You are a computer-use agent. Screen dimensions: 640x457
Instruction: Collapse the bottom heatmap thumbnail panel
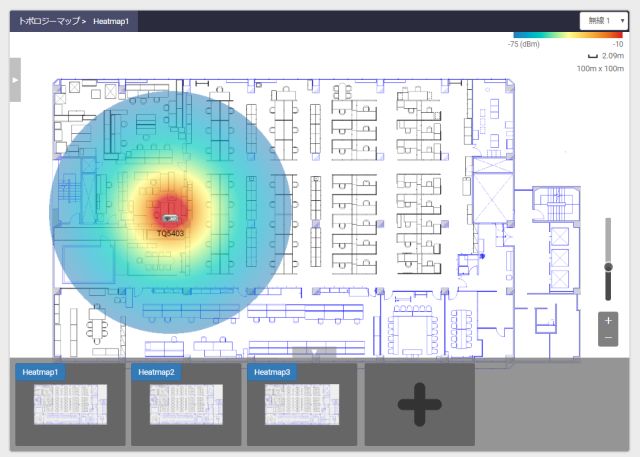click(314, 352)
